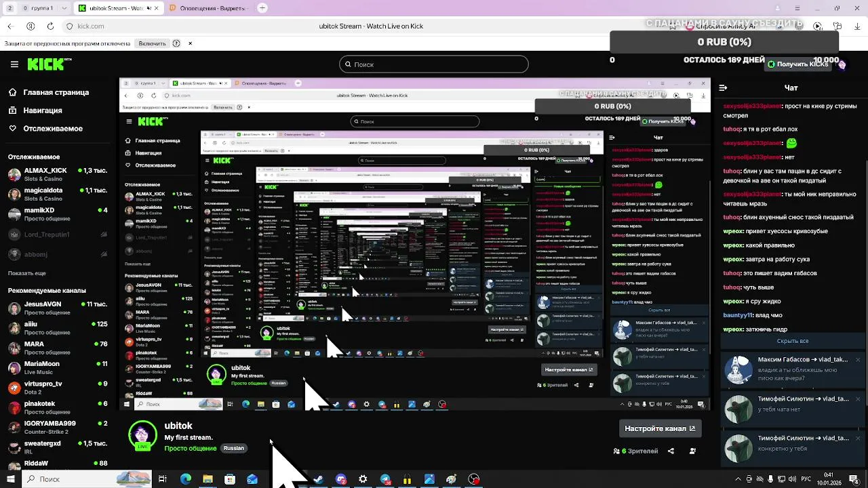Open Task View on the taskbar

(163, 479)
